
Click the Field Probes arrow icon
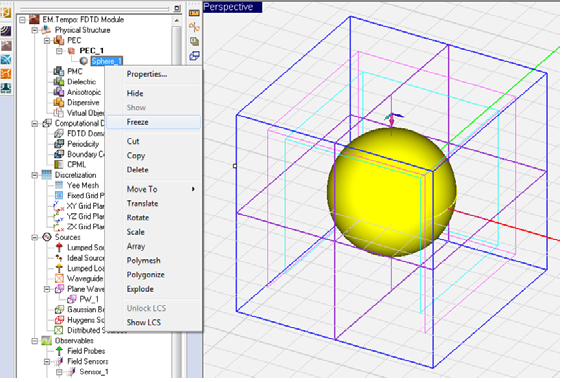[x=59, y=351]
